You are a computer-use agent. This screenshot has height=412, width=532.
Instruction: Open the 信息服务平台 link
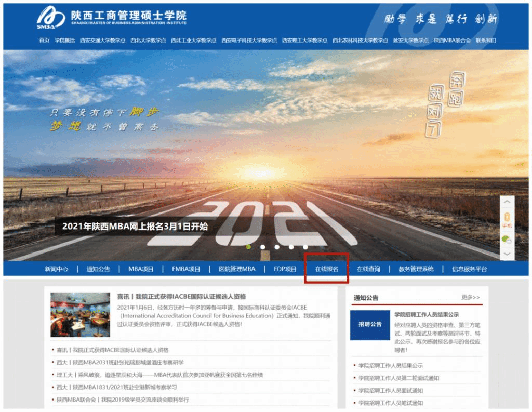pyautogui.click(x=469, y=269)
